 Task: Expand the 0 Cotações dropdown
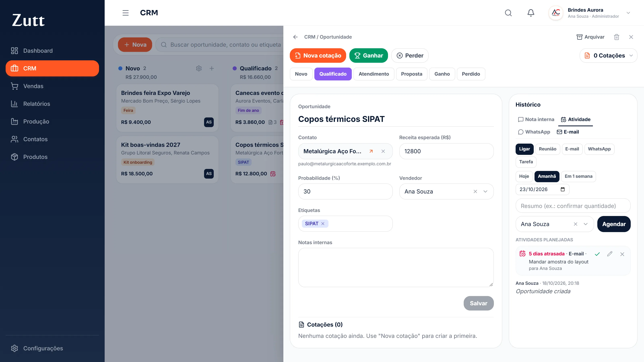pyautogui.click(x=609, y=56)
